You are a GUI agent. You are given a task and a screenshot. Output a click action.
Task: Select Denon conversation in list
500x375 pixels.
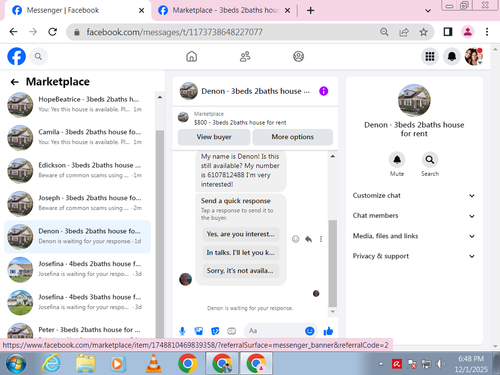pos(77,236)
